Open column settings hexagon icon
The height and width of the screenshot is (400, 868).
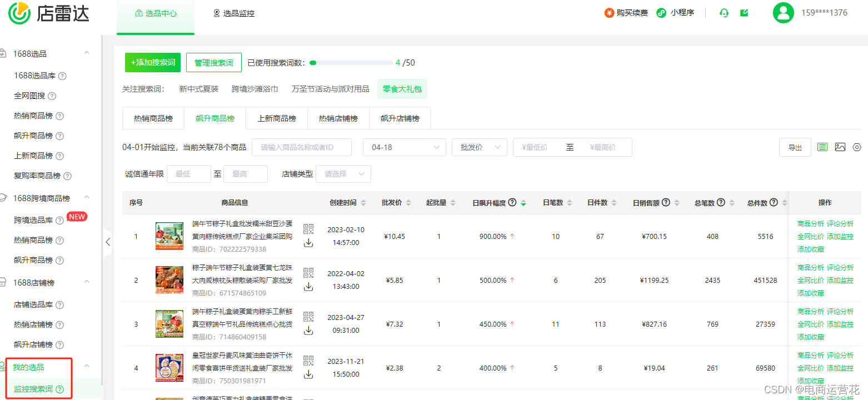[x=857, y=147]
